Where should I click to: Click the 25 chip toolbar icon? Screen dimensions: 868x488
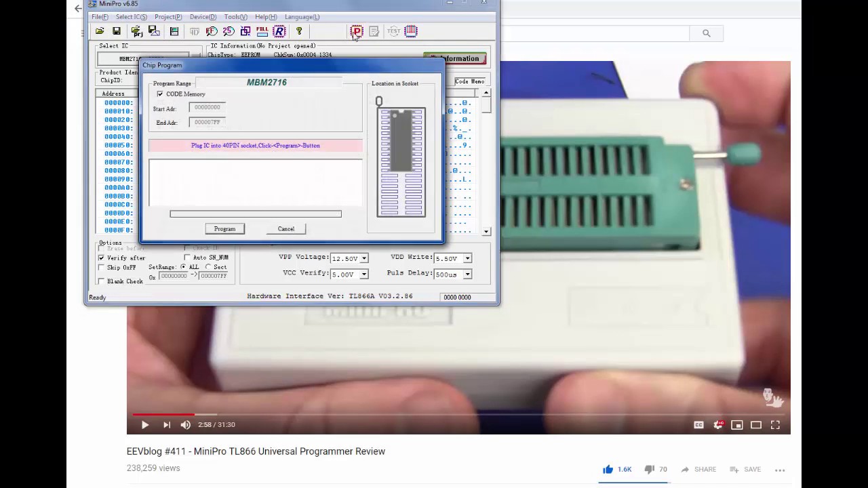click(229, 31)
